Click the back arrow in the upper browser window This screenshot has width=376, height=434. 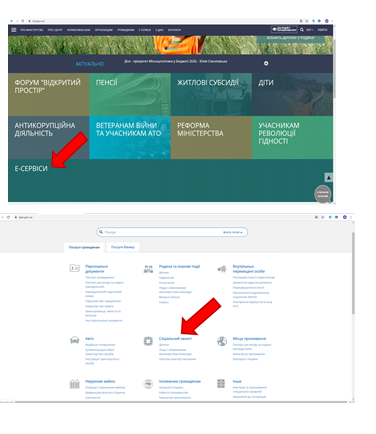point(12,21)
